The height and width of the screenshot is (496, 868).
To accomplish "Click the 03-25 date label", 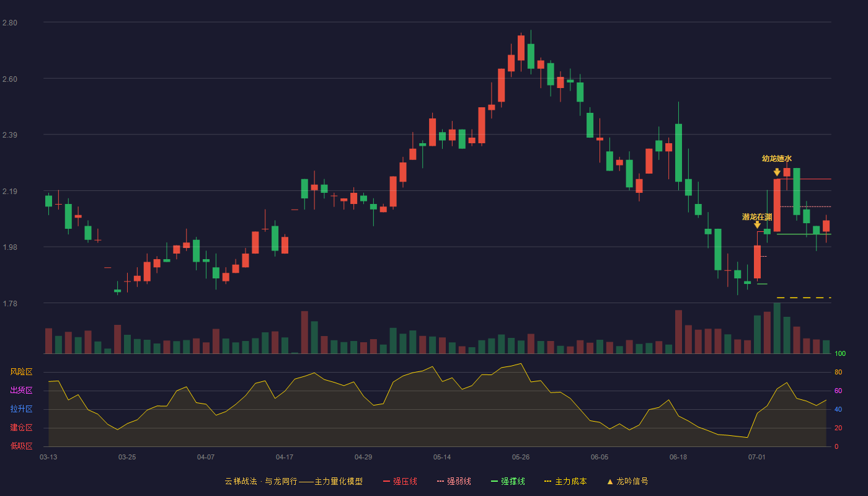I will (127, 457).
